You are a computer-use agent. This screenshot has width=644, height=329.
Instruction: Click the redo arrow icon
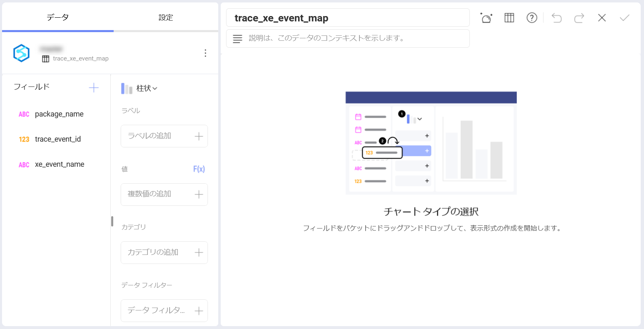[579, 18]
